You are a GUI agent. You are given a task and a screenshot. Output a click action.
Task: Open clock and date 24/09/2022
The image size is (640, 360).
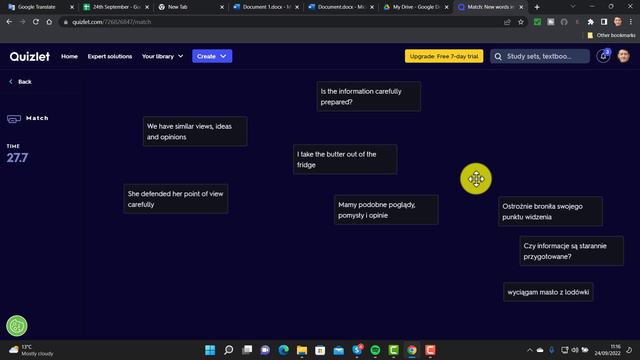pyautogui.click(x=607, y=350)
